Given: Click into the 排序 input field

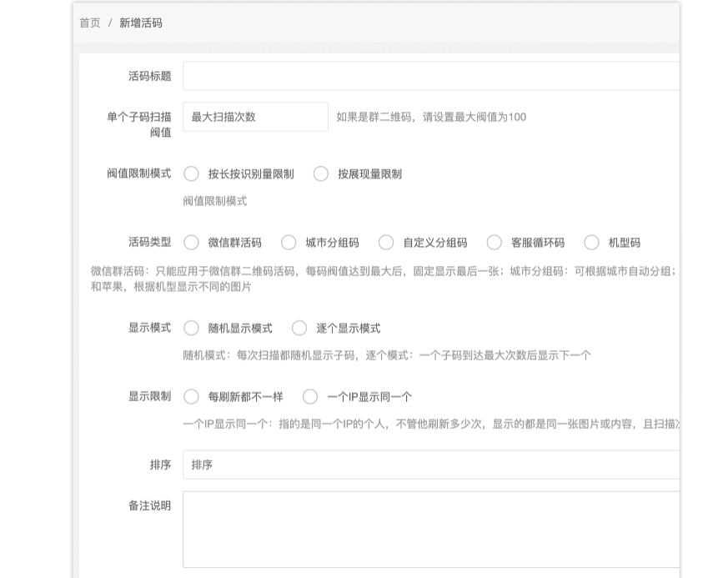Looking at the screenshot, I should pos(430,465).
